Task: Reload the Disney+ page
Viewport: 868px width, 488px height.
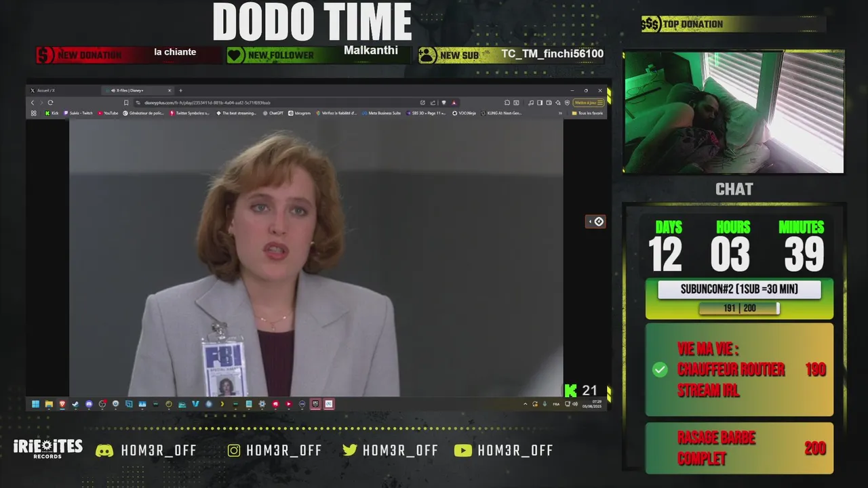Action: tap(50, 102)
